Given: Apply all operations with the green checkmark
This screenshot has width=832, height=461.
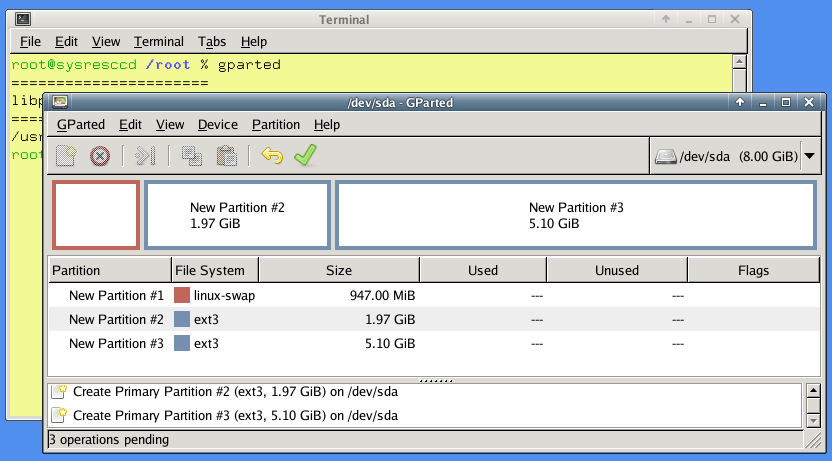Looking at the screenshot, I should point(306,155).
